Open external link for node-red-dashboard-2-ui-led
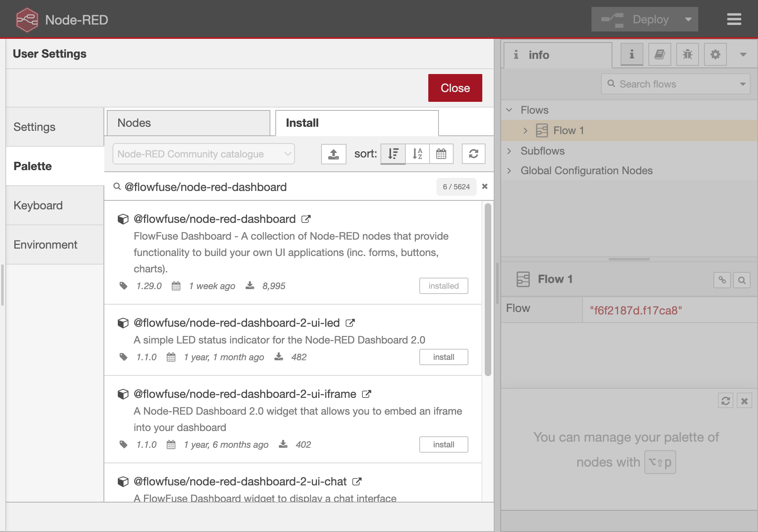The height and width of the screenshot is (532, 758). pos(350,323)
